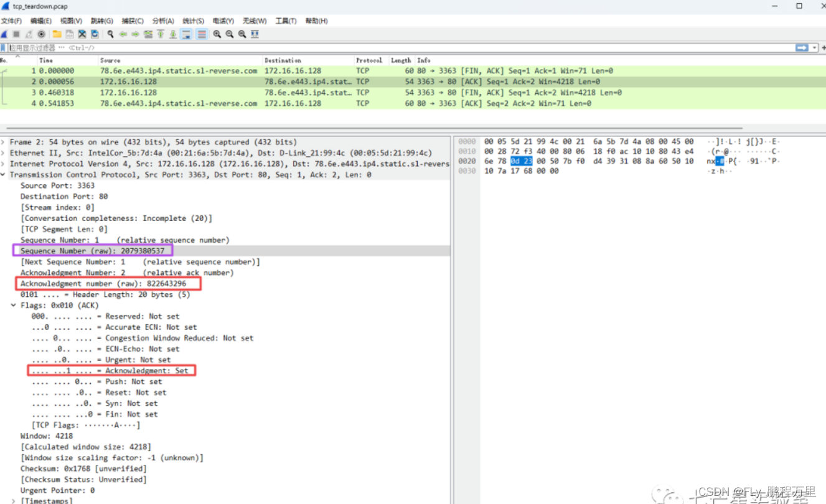This screenshot has width=826, height=504.
Task: Reset text to normal size icon
Action: click(x=242, y=34)
